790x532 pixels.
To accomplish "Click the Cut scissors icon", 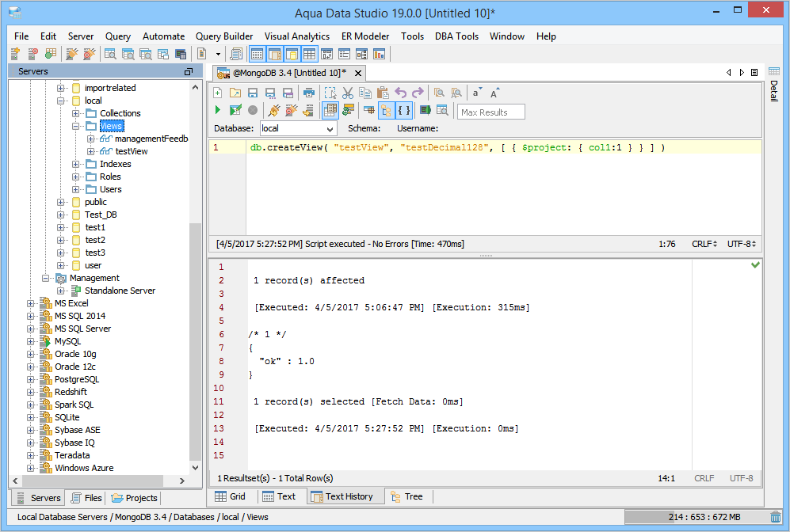I will click(x=348, y=93).
